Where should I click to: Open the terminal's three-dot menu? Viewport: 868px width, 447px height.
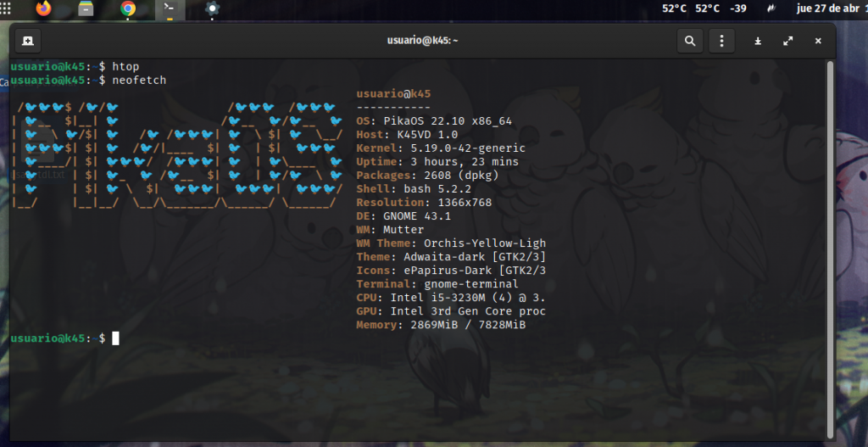(721, 41)
